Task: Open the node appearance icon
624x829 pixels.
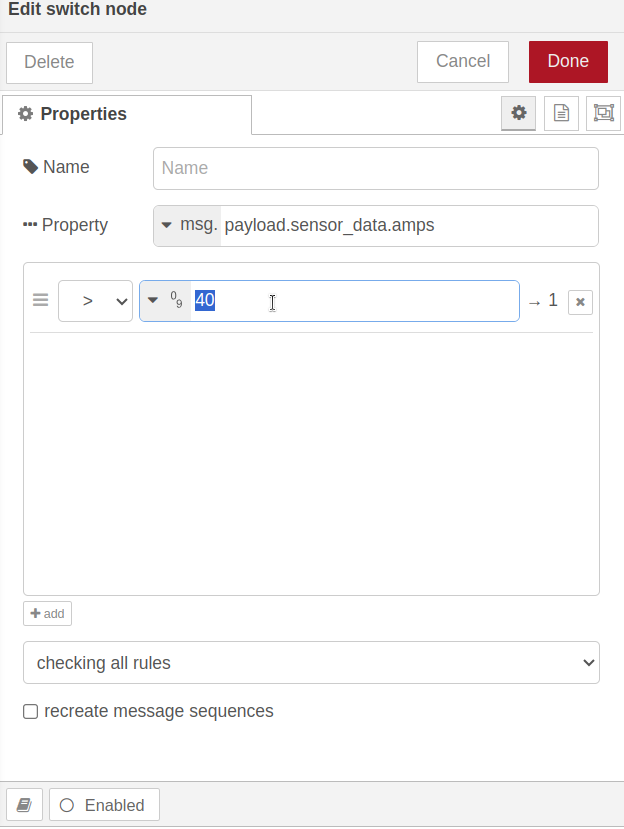Action: [603, 113]
